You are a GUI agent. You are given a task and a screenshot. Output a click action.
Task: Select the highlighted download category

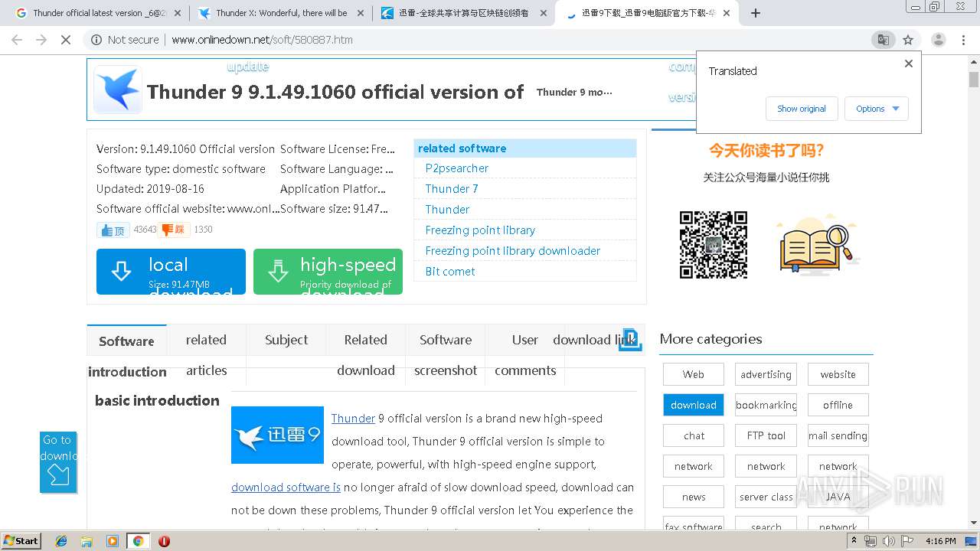(x=694, y=405)
